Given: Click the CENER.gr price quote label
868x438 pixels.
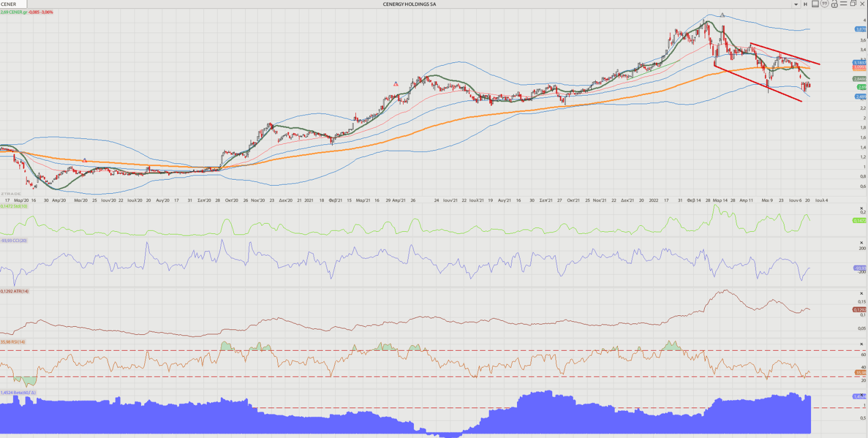Looking at the screenshot, I should point(27,12).
